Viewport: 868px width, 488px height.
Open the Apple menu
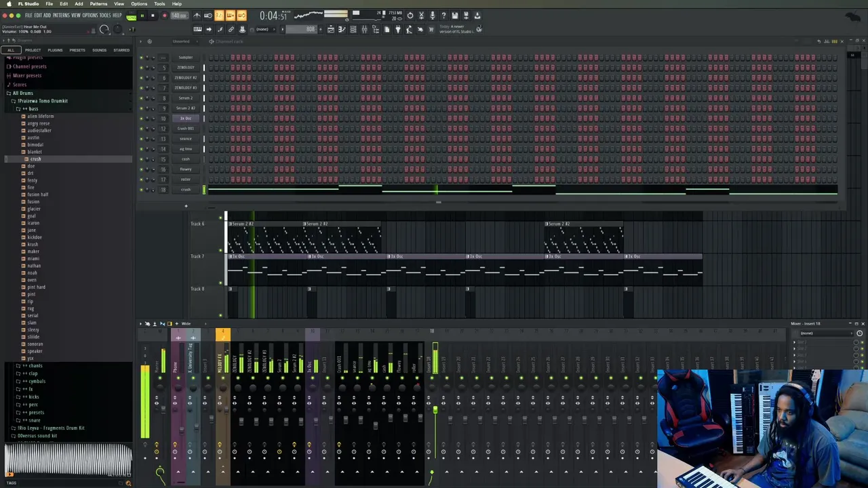coord(7,3)
